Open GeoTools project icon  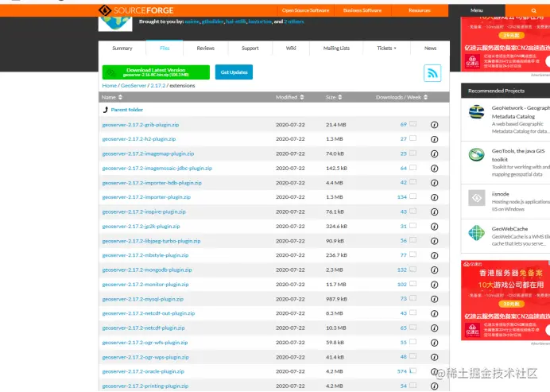(x=476, y=155)
